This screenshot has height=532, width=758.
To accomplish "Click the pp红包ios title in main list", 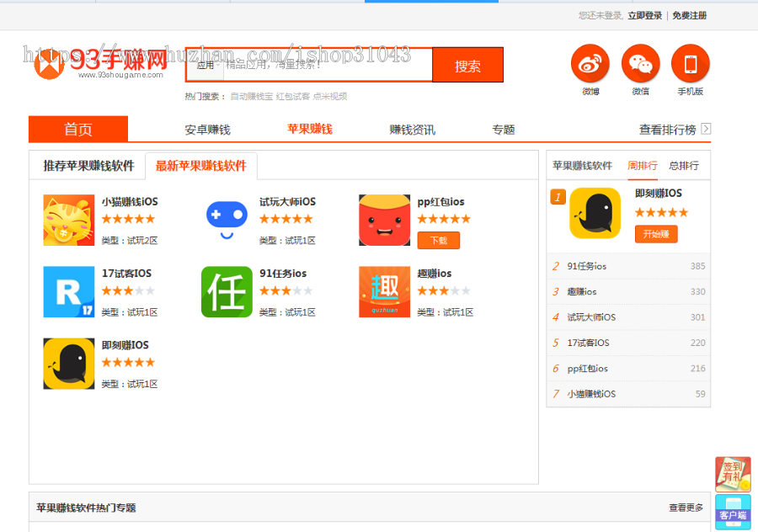I will point(440,202).
